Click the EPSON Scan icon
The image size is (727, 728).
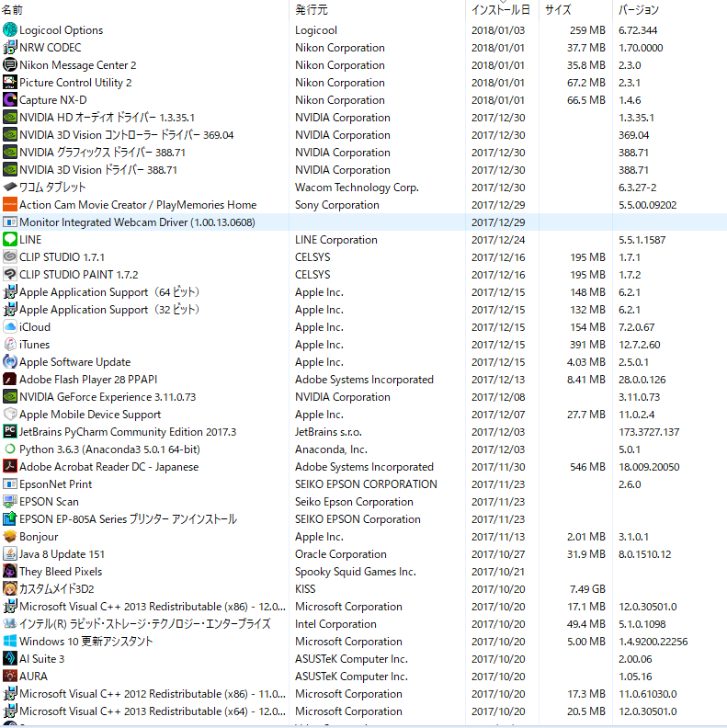[10, 502]
